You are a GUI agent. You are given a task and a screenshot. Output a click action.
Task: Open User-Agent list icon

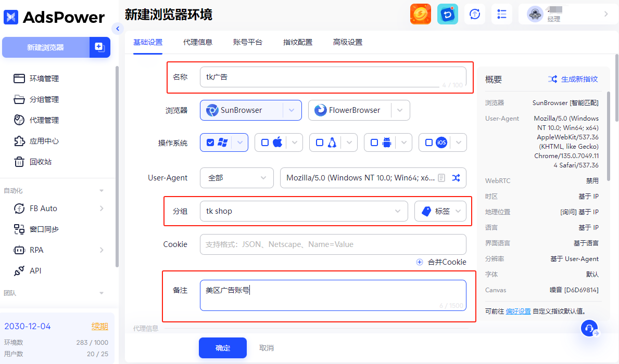click(442, 178)
